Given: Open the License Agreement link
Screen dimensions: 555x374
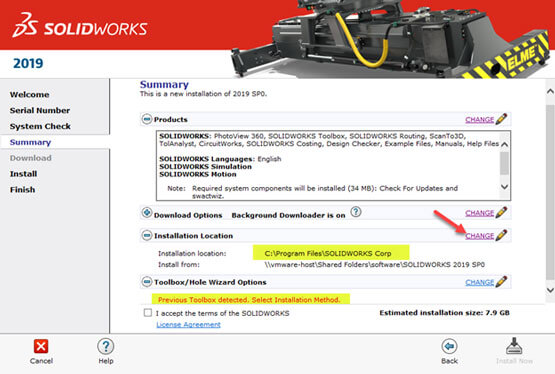Looking at the screenshot, I should (x=188, y=324).
